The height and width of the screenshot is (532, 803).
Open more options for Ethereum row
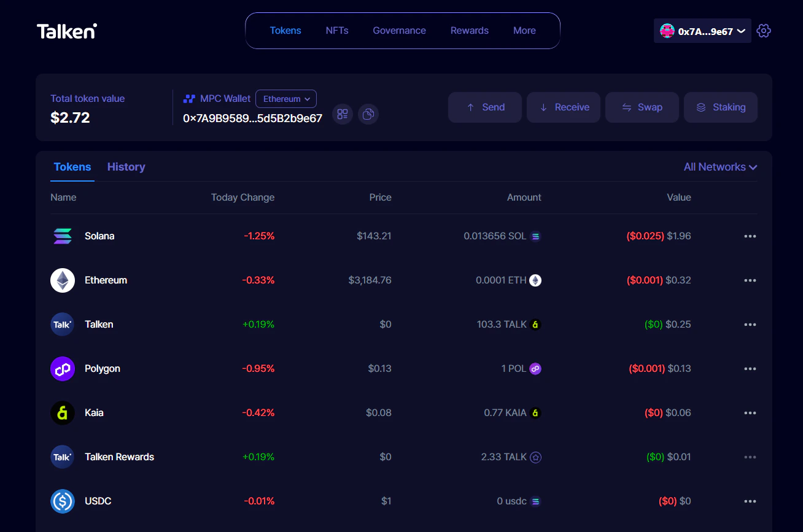(x=750, y=280)
